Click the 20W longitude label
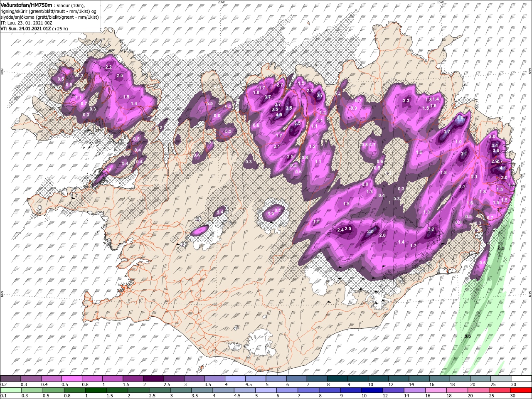 coord(221,2)
